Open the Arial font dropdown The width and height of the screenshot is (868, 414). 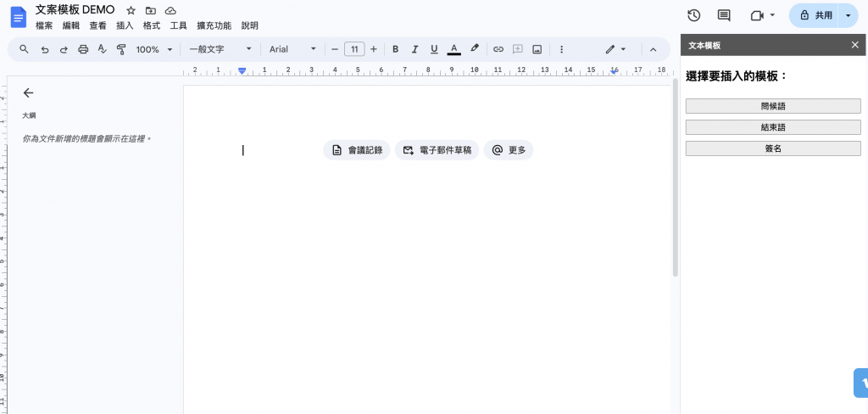pos(292,49)
